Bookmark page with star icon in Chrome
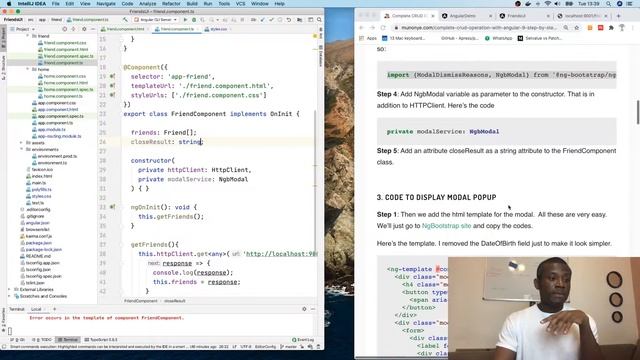This screenshot has height=360, width=640. tap(577, 28)
